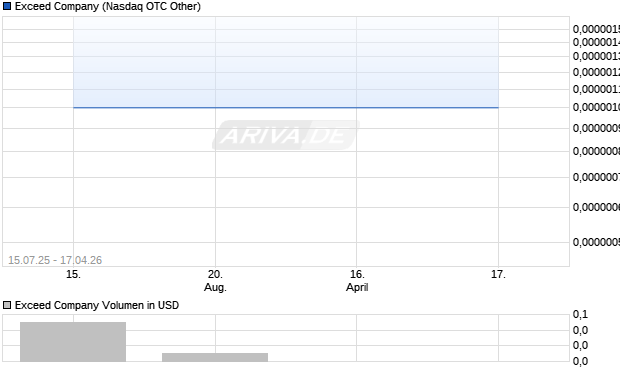Click the topmost price axis value 0,0000015
Screen dimensions: 620x371
pyautogui.click(x=596, y=29)
